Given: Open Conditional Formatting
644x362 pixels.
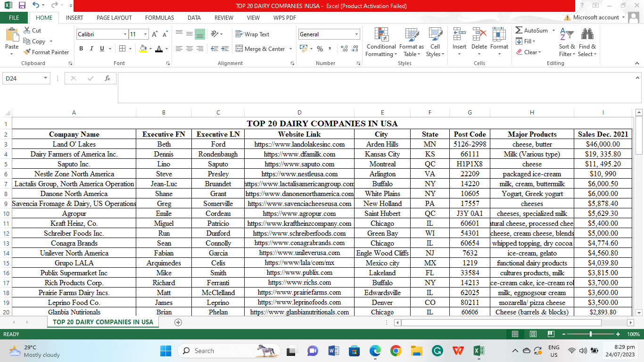Looking at the screenshot, I should coord(381,42).
